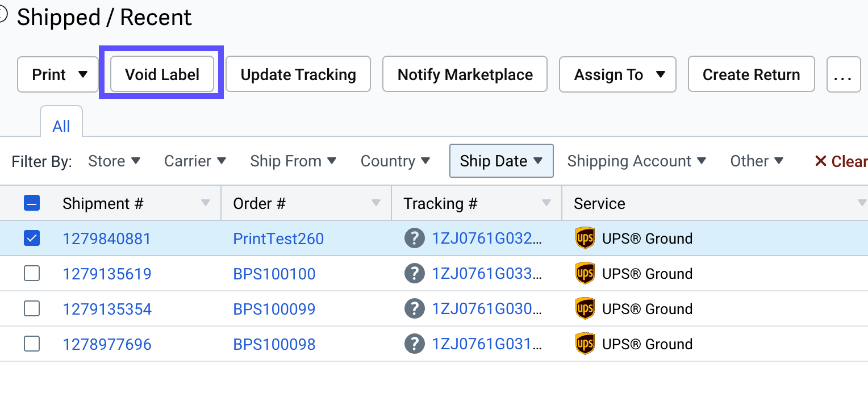The image size is (868, 393).
Task: Click question mark icon for BPS100098
Action: (415, 344)
